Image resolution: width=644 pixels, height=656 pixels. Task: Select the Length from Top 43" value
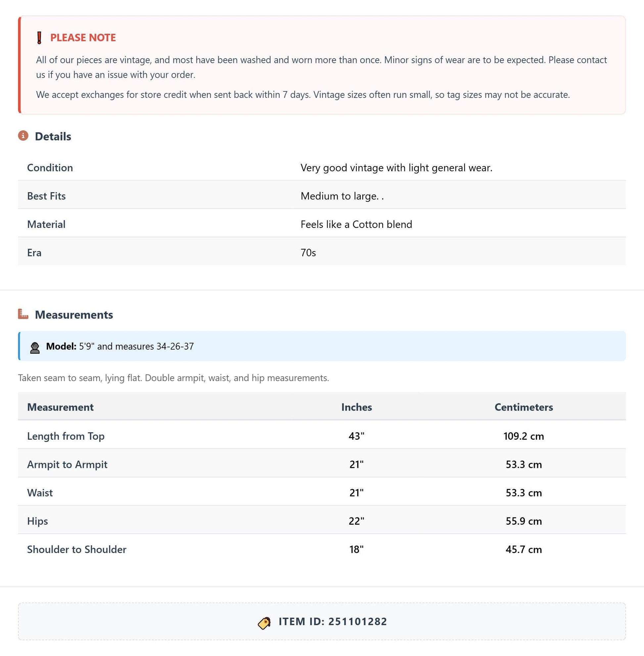click(356, 436)
